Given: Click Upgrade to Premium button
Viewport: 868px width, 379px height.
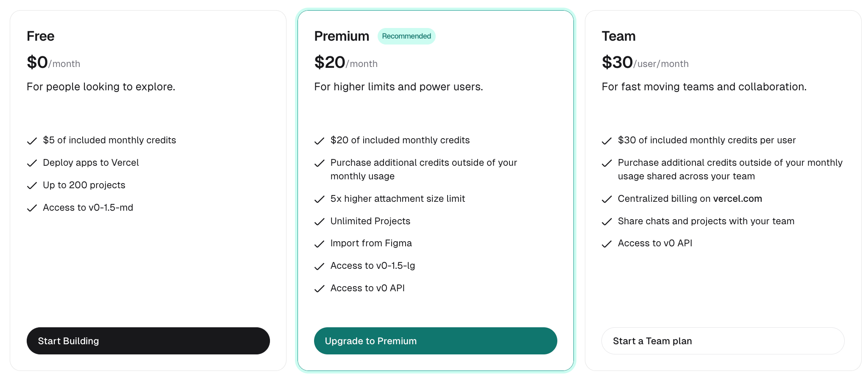Looking at the screenshot, I should (435, 341).
